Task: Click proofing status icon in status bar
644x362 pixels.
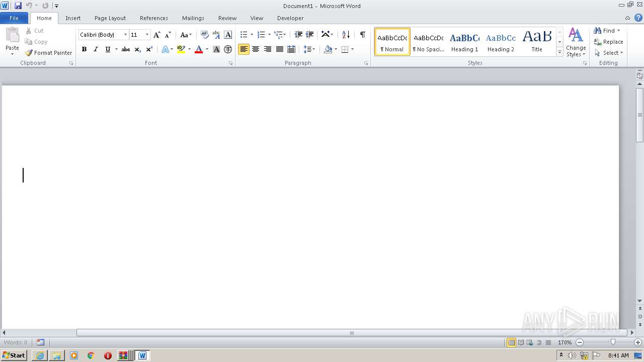Action: point(40,342)
